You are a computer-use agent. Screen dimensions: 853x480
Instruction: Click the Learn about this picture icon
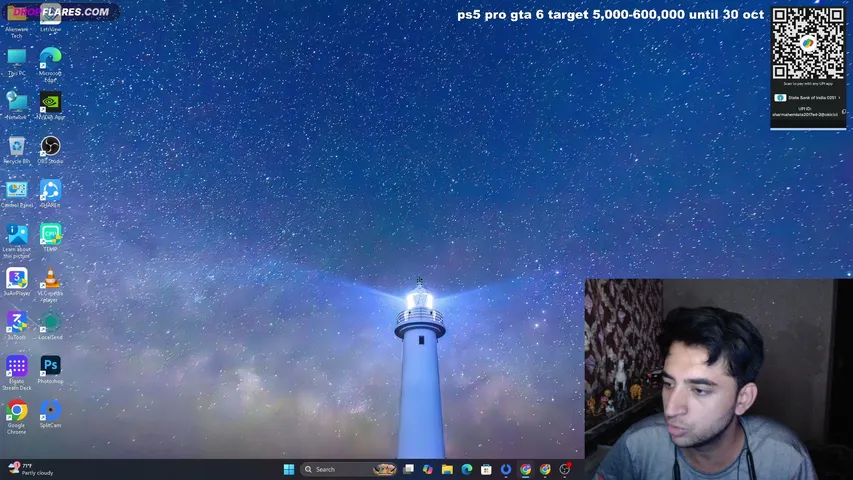pos(16,241)
